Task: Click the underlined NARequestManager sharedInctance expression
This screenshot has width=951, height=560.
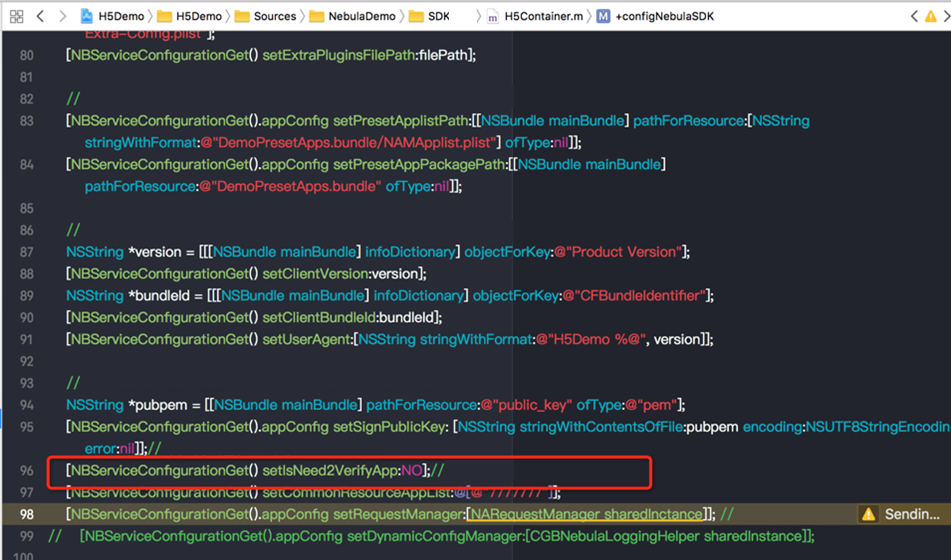Action: point(586,514)
